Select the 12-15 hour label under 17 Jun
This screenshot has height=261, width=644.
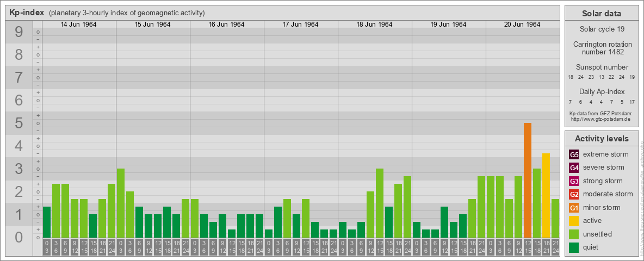click(x=306, y=247)
